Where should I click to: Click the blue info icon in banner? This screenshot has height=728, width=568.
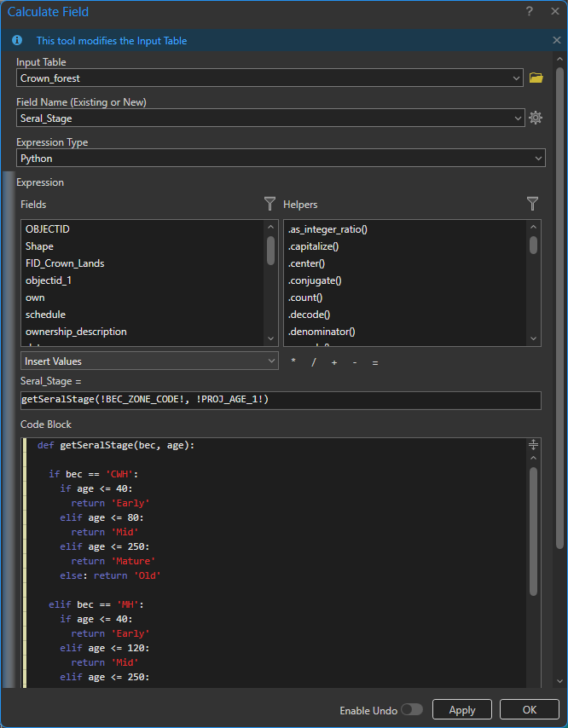tap(17, 40)
